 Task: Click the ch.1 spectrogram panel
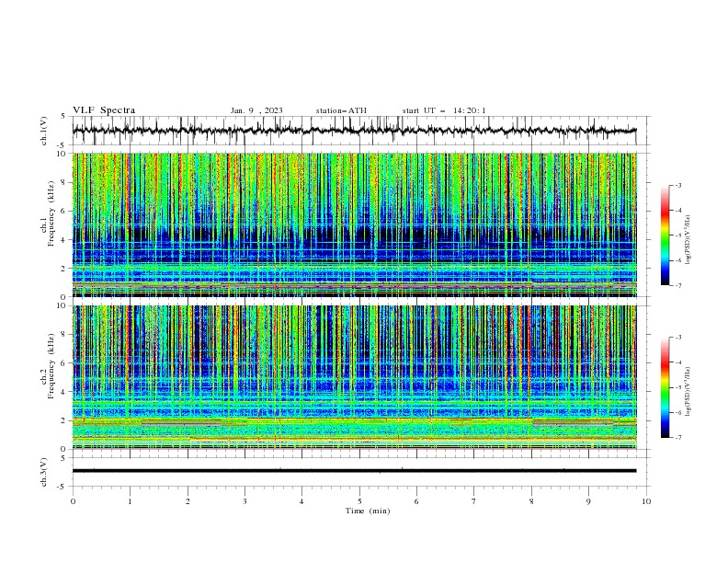pyautogui.click(x=355, y=224)
